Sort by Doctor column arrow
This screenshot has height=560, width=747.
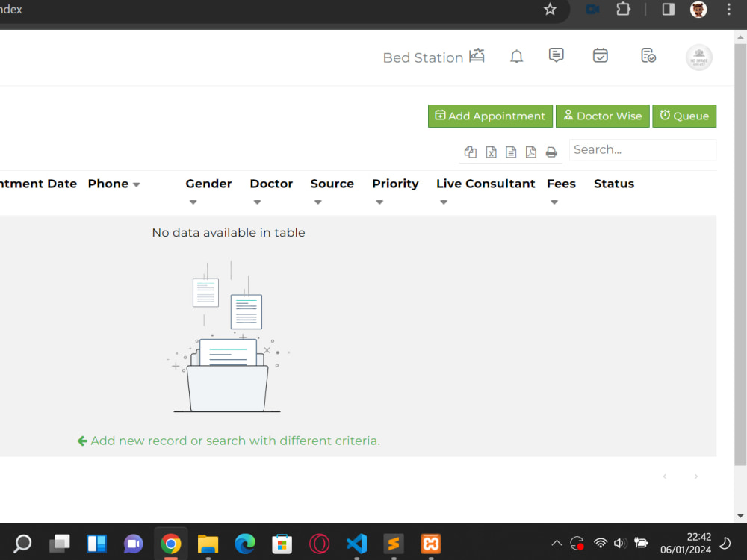257,202
